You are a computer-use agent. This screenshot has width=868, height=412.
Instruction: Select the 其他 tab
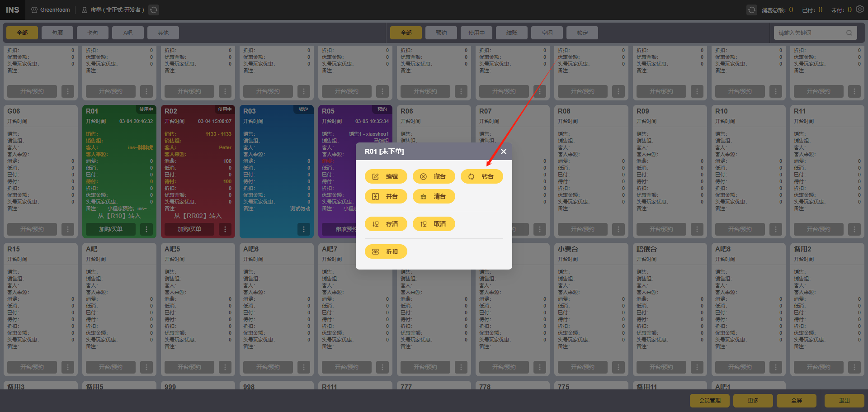click(163, 33)
